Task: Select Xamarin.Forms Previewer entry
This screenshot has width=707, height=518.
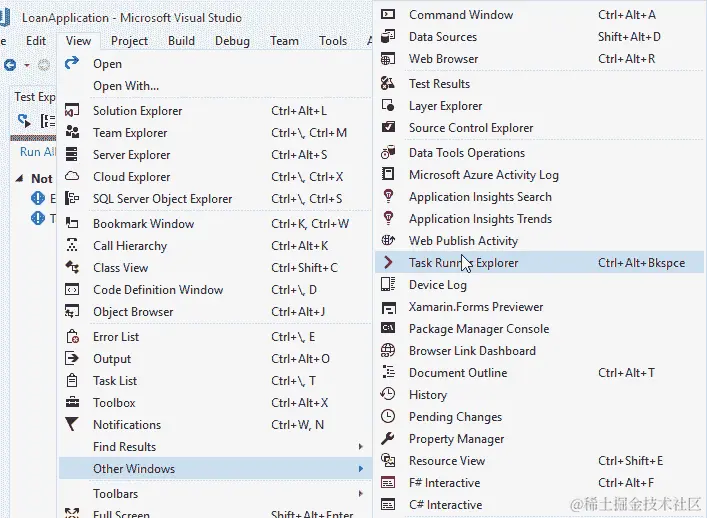Action: 539,307
